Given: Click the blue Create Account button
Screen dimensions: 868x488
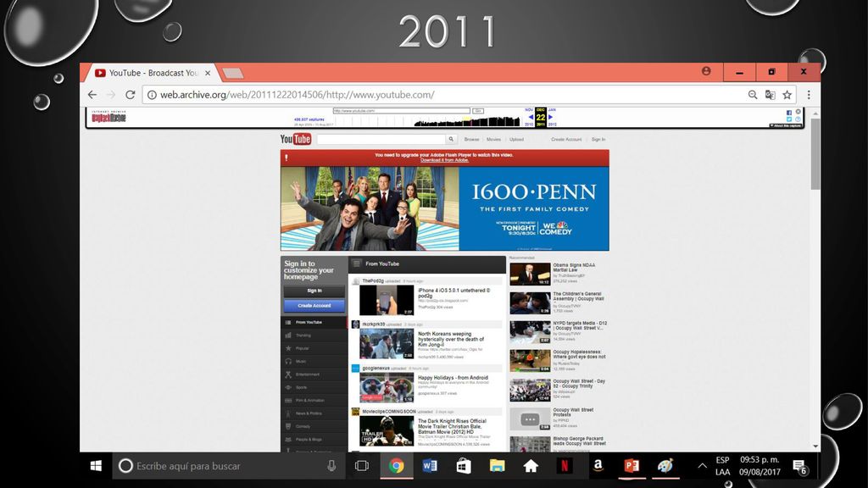Looking at the screenshot, I should coord(314,305).
